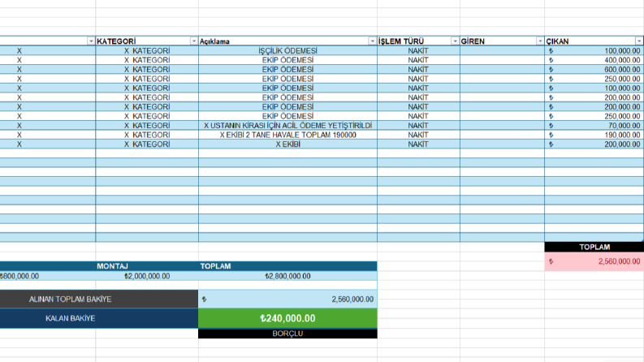644x362 pixels.
Task: Click the black TOPLAM header under ÇIKAN column
Action: 594,247
